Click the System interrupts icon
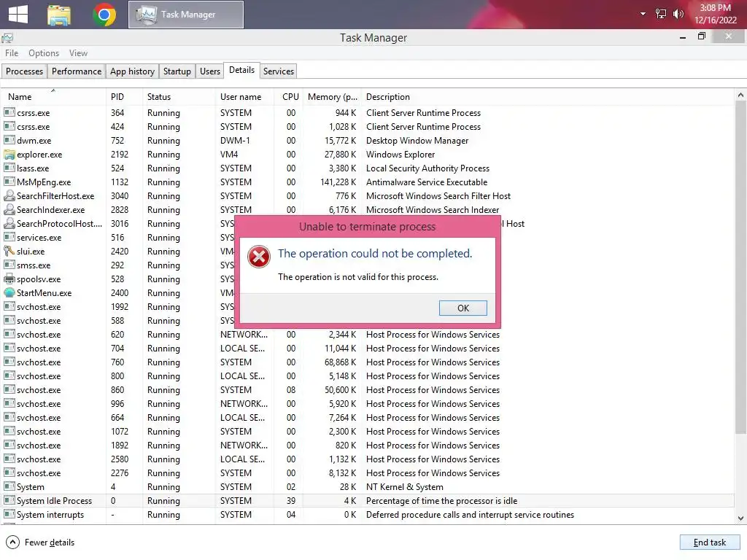This screenshot has width=747, height=560. (x=9, y=514)
